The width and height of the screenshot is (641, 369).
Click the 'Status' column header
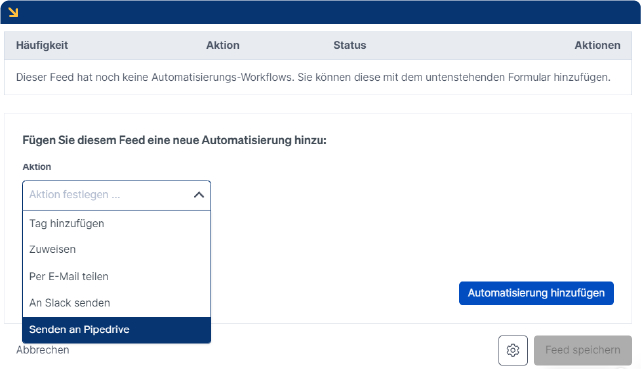click(350, 45)
